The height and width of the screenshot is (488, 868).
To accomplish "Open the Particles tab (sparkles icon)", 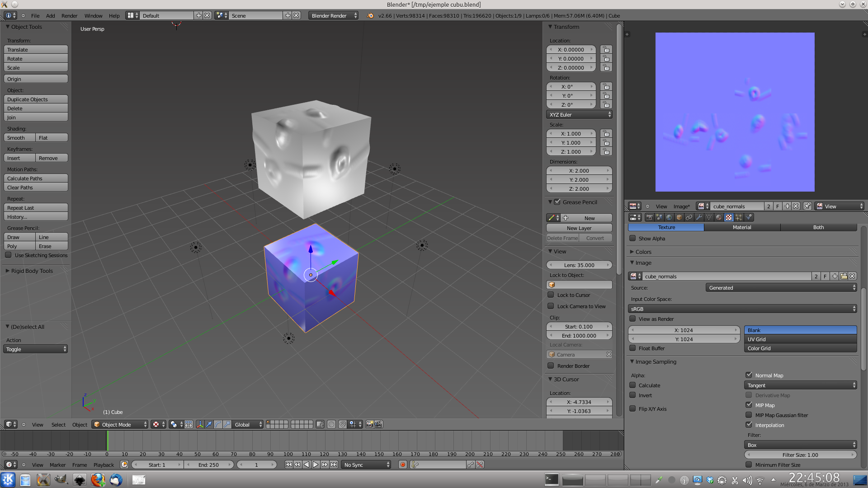I will click(739, 217).
